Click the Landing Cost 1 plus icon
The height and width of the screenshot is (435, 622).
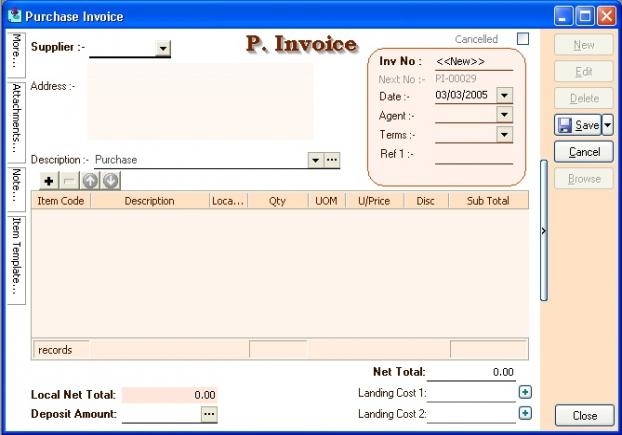(525, 392)
